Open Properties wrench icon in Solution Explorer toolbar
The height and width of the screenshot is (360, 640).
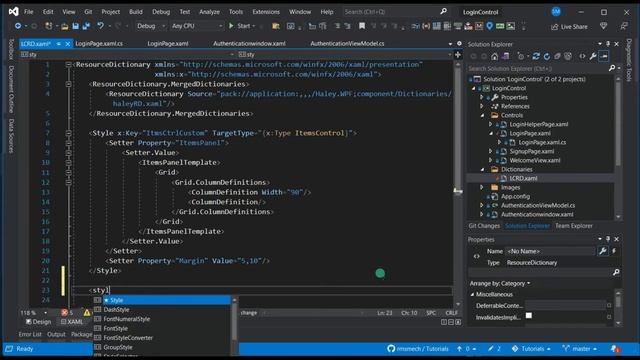(593, 56)
